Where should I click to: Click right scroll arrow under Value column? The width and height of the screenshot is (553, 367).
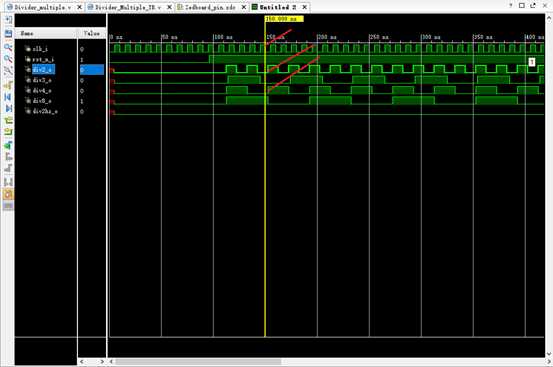pos(102,361)
